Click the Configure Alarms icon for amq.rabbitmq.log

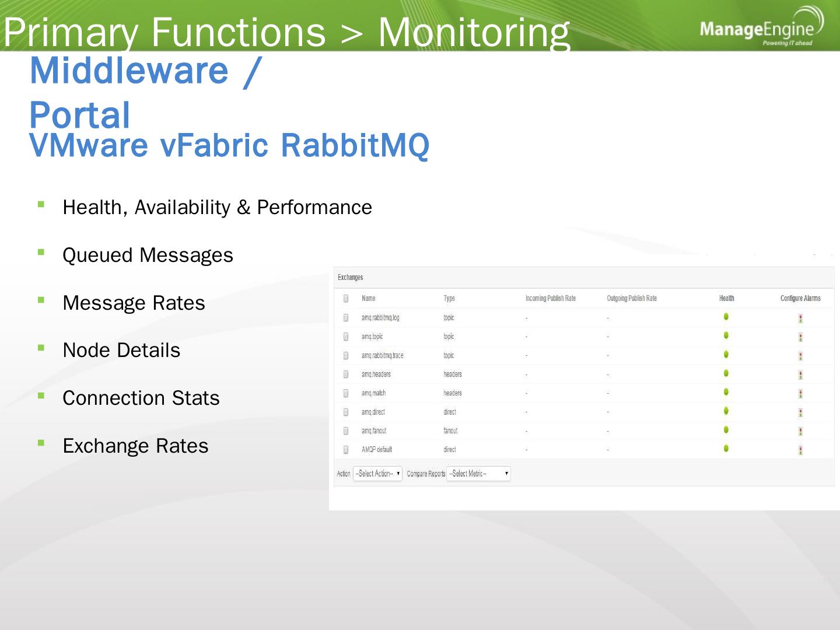[800, 318]
